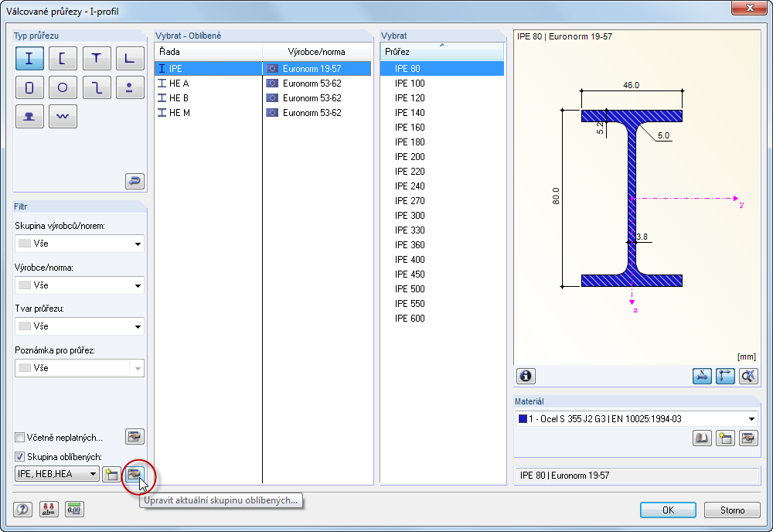Image resolution: width=773 pixels, height=532 pixels.
Task: Toggle principal axes display in preview
Action: [725, 377]
